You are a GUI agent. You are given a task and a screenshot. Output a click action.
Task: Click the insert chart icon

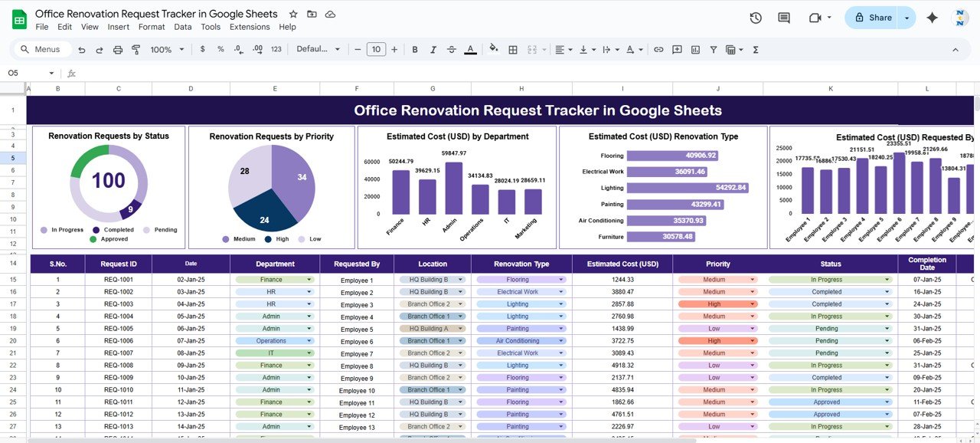[695, 50]
